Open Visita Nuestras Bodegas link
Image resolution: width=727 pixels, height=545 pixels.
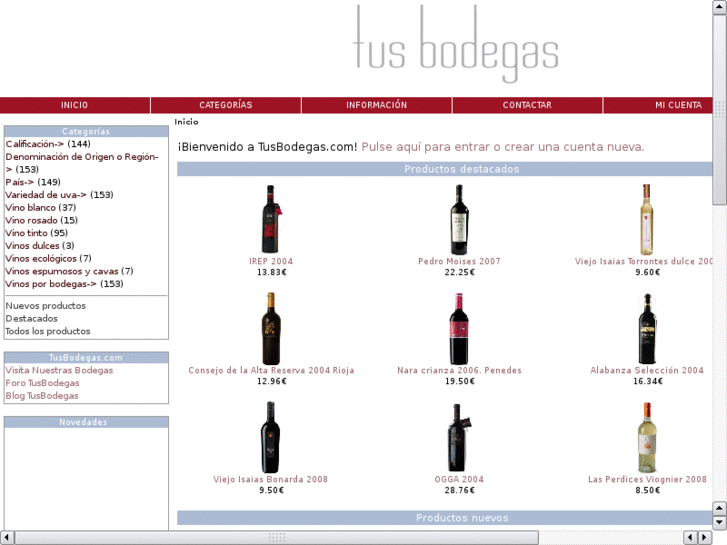coord(59,370)
